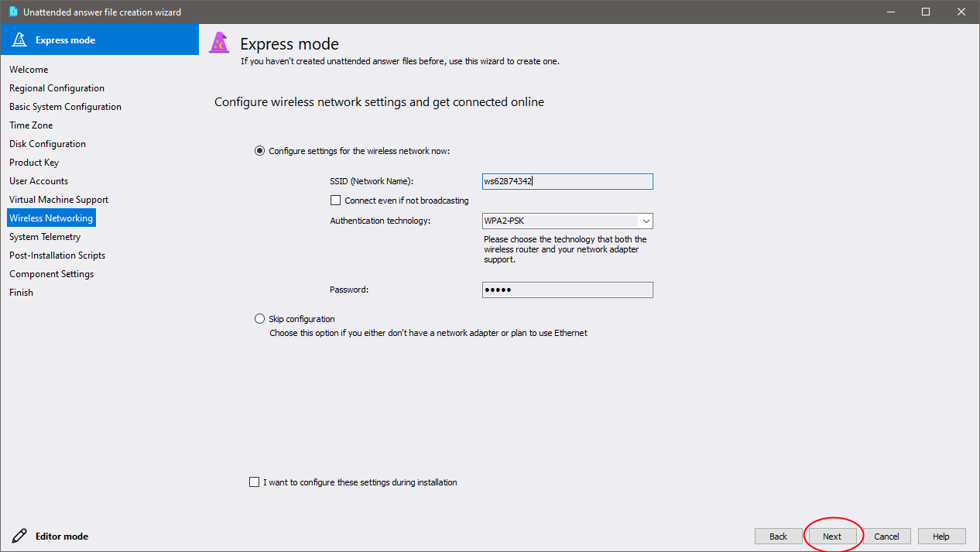The width and height of the screenshot is (980, 552).
Task: Open the System Telemetry step
Action: coord(45,237)
